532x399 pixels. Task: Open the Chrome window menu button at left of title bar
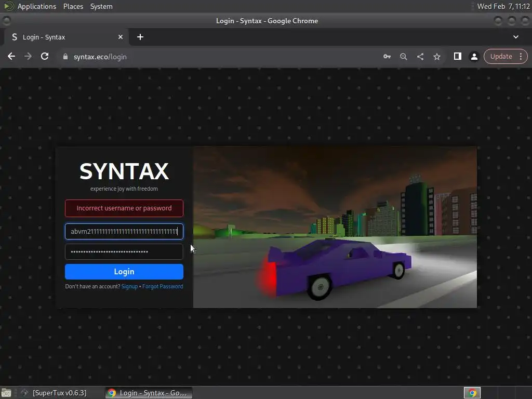pos(6,21)
